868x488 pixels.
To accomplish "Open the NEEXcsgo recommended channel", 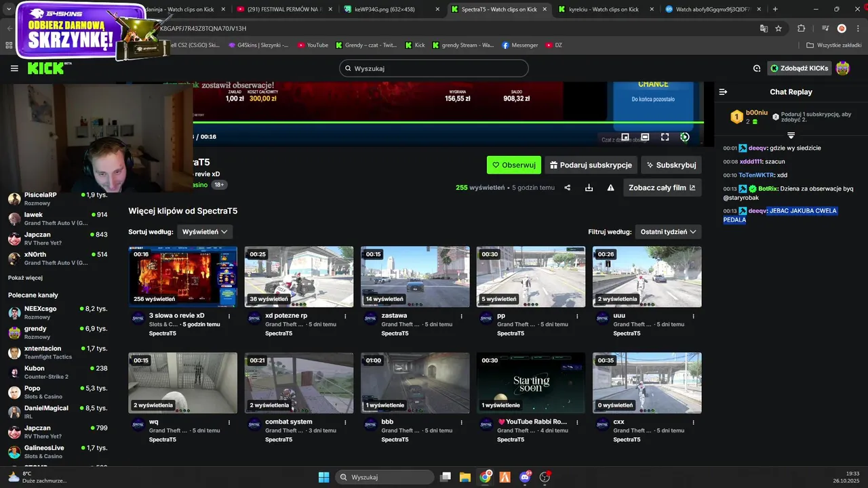I will pos(58,312).
